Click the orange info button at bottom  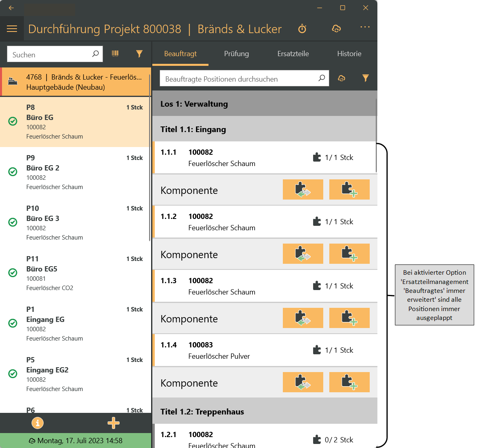click(x=38, y=423)
